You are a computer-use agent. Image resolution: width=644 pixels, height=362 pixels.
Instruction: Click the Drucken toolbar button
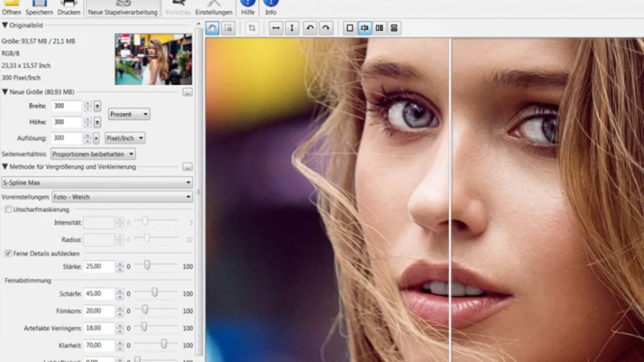tap(69, 8)
